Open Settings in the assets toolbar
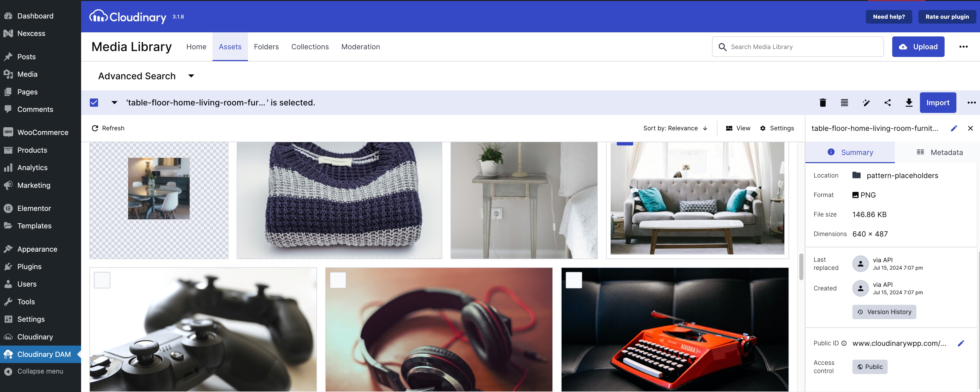The width and height of the screenshot is (980, 392). [777, 129]
